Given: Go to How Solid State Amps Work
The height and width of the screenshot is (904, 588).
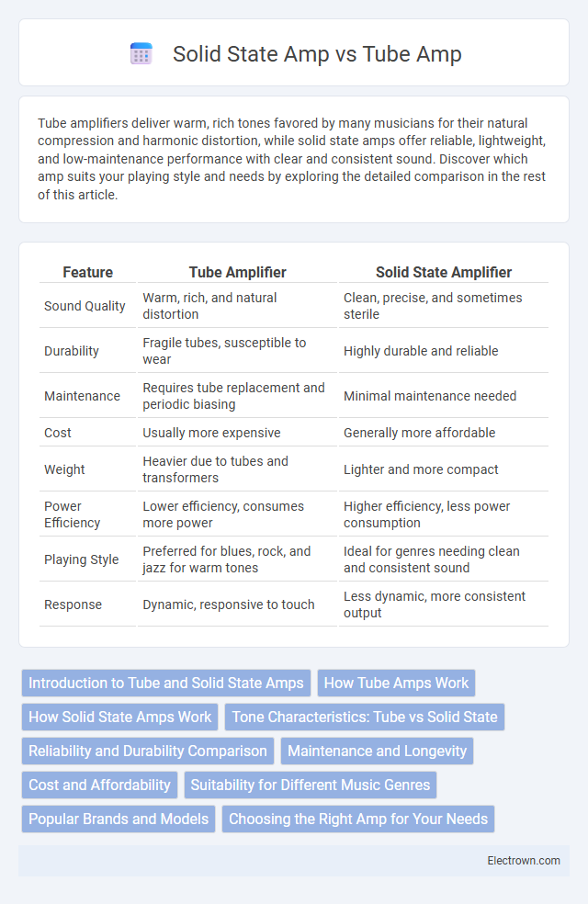Looking at the screenshot, I should tap(120, 717).
